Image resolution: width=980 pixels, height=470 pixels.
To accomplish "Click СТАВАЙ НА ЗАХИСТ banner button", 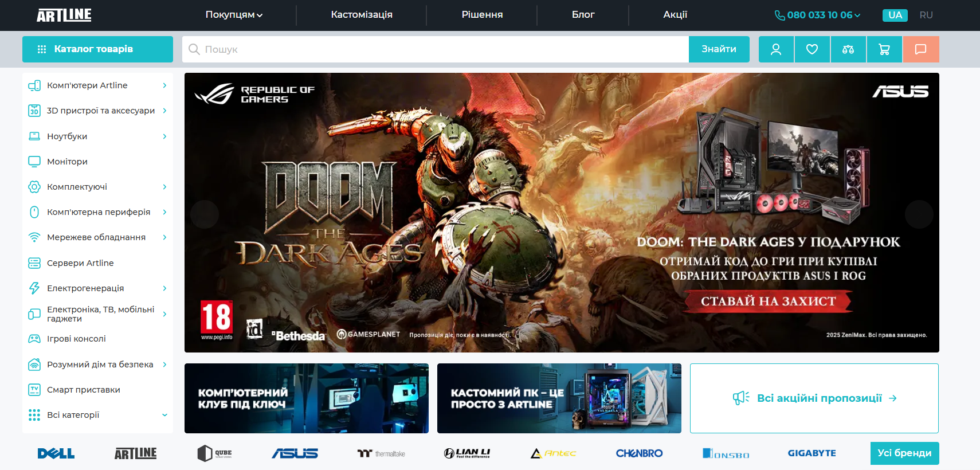I will click(x=768, y=301).
